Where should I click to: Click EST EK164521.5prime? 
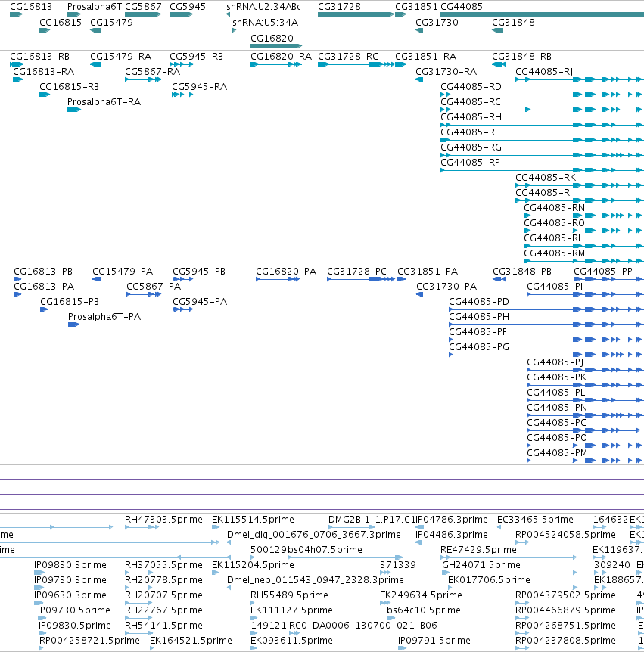click(x=191, y=641)
